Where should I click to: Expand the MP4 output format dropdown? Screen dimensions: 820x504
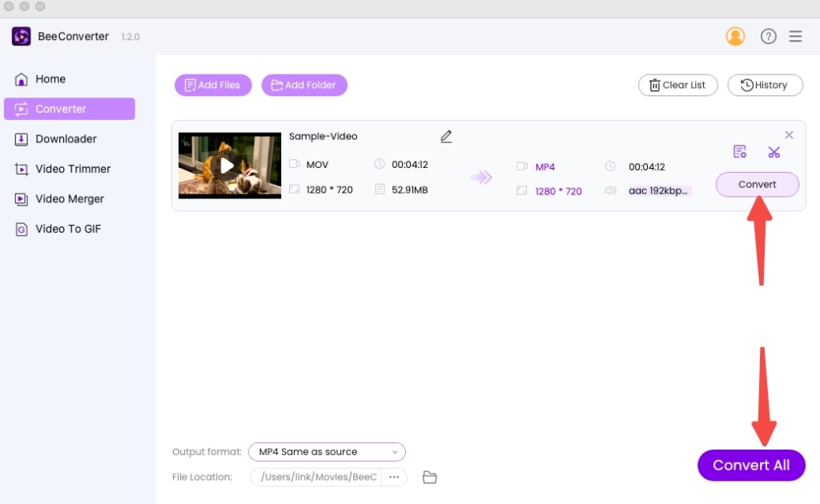click(327, 452)
